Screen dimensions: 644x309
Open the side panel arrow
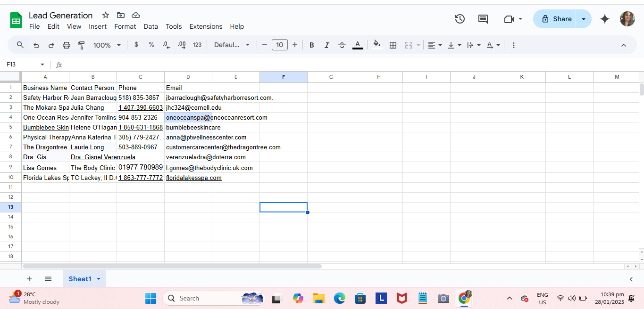631,279
